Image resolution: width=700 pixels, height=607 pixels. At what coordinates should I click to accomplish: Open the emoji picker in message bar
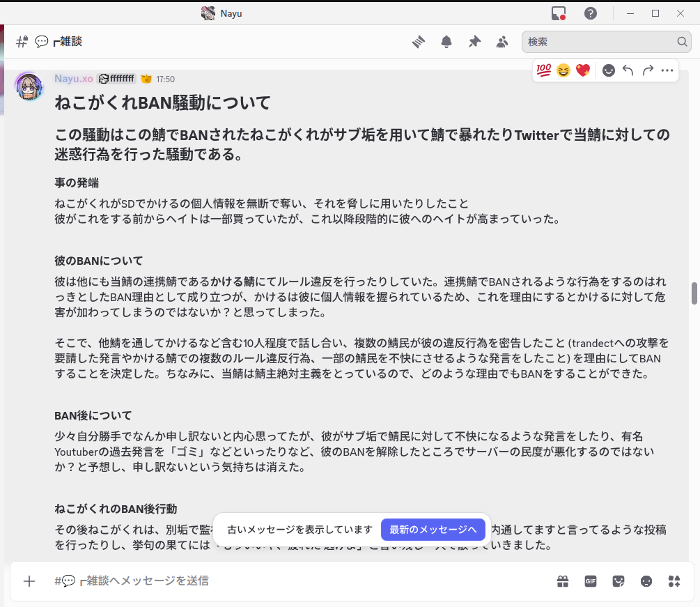pos(646,581)
